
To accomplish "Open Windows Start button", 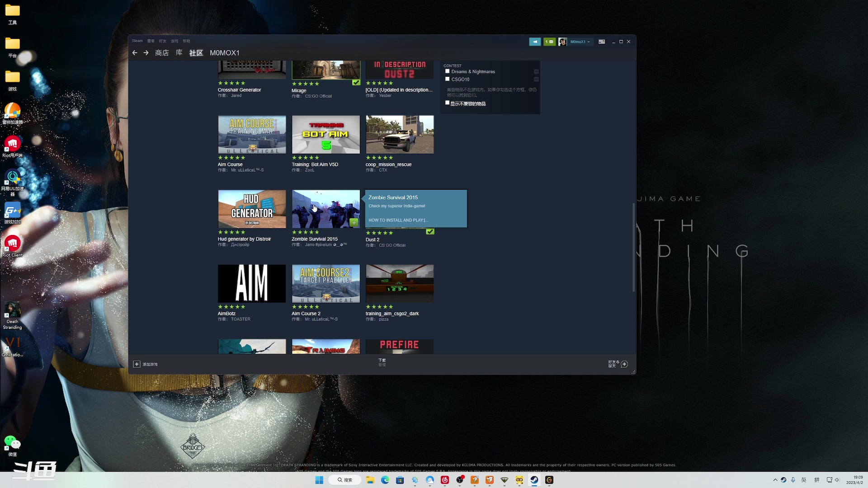I will 319,480.
